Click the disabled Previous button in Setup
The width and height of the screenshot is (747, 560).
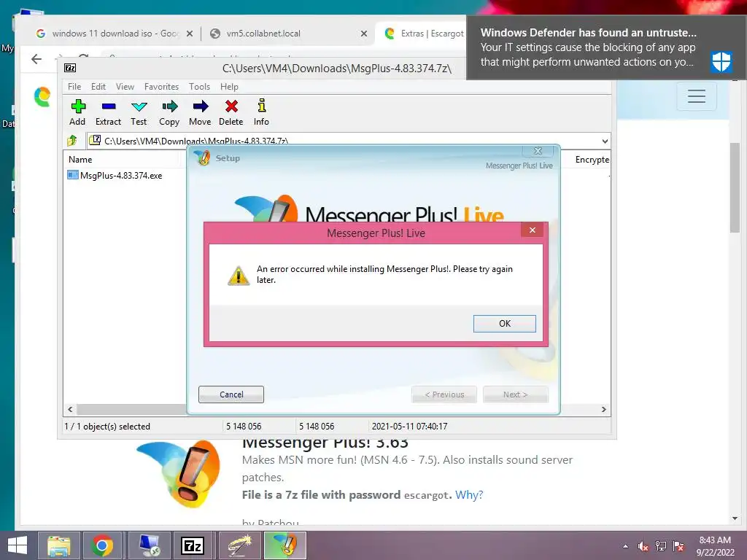[444, 394]
